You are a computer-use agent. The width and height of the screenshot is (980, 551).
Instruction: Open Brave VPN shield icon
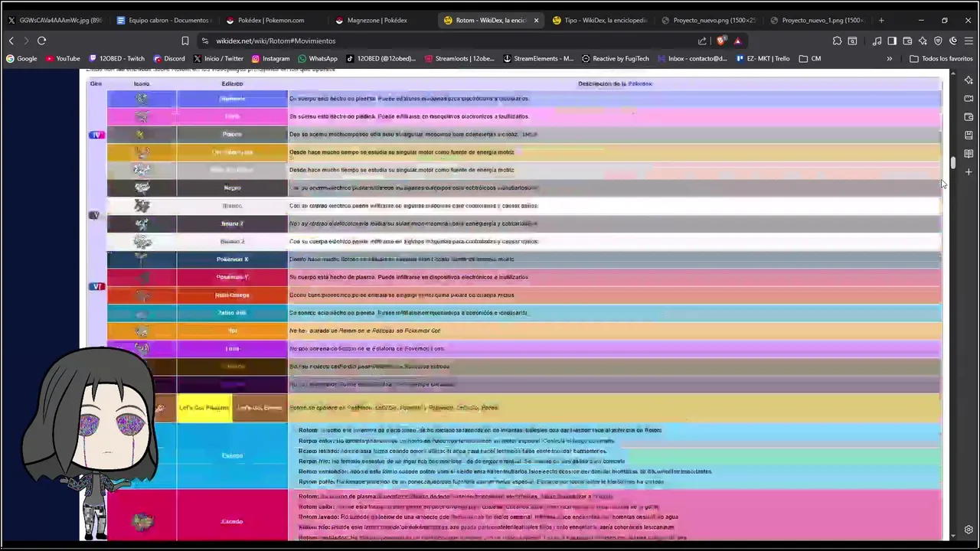[938, 41]
